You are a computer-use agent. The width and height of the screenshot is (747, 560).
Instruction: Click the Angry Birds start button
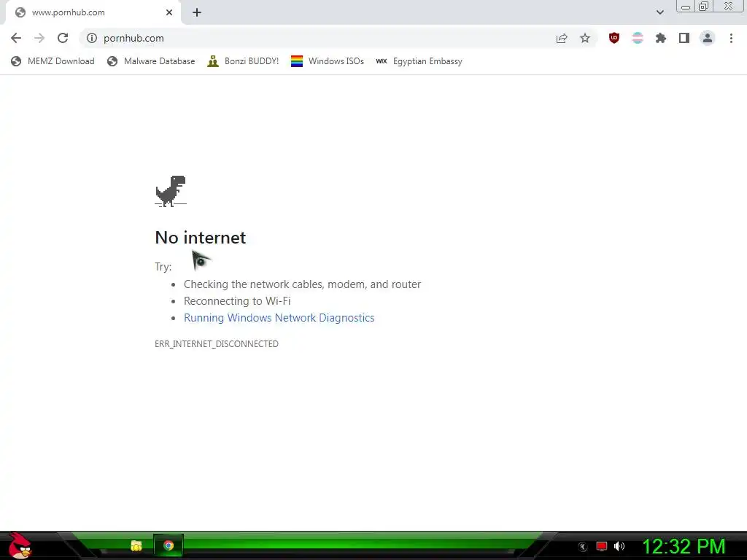[x=20, y=545]
